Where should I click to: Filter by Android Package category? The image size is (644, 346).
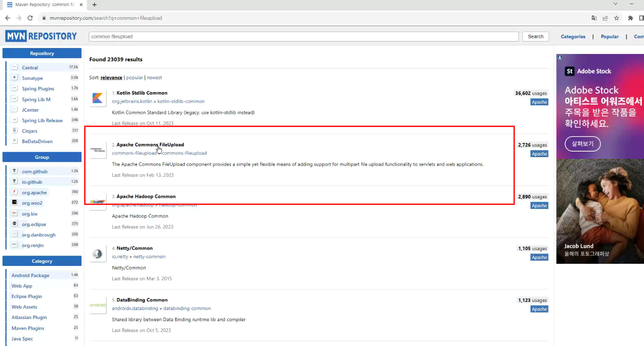[30, 275]
